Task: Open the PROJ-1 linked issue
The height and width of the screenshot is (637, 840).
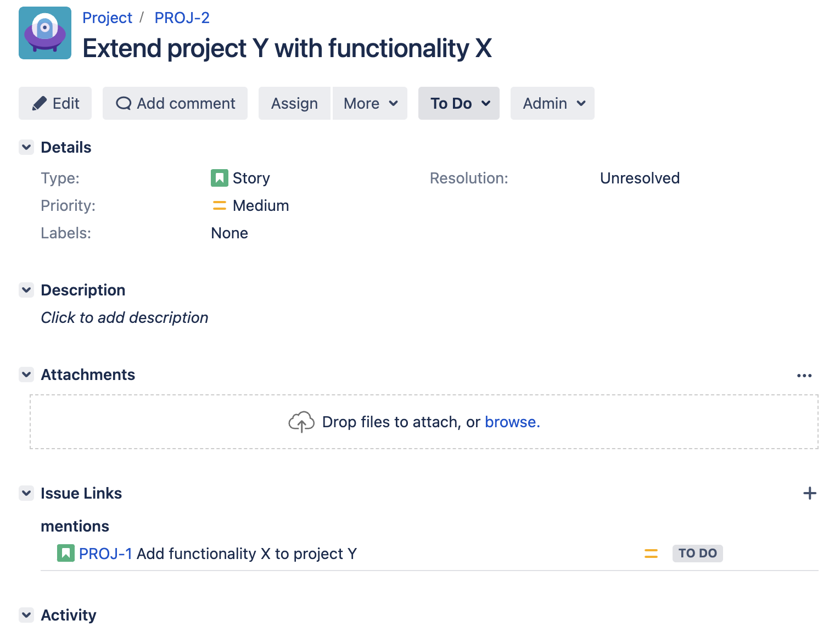Action: coord(105,554)
